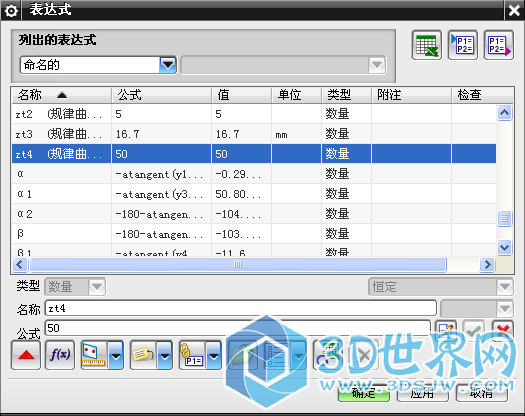The height and width of the screenshot is (416, 525).
Task: Click the yellow tag reference attribute icon
Action: click(x=143, y=355)
